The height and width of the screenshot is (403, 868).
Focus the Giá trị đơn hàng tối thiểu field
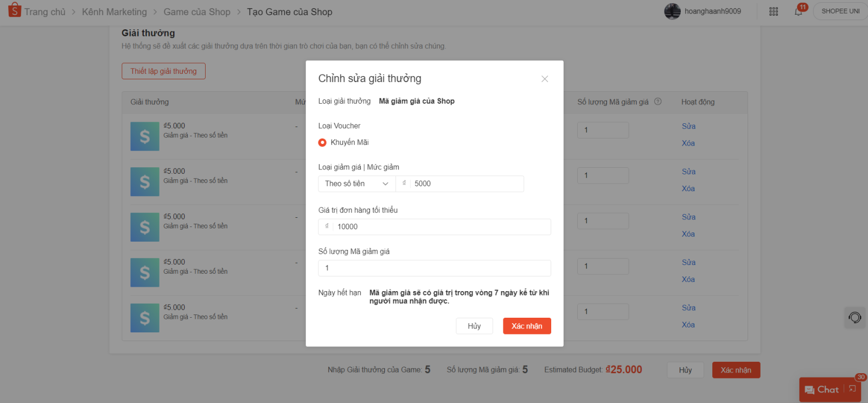coord(441,227)
